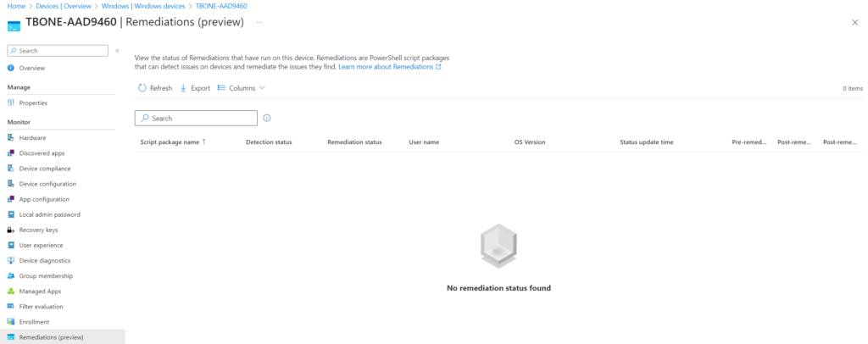The height and width of the screenshot is (344, 868).
Task: Open Local admin password page
Action: pos(50,214)
